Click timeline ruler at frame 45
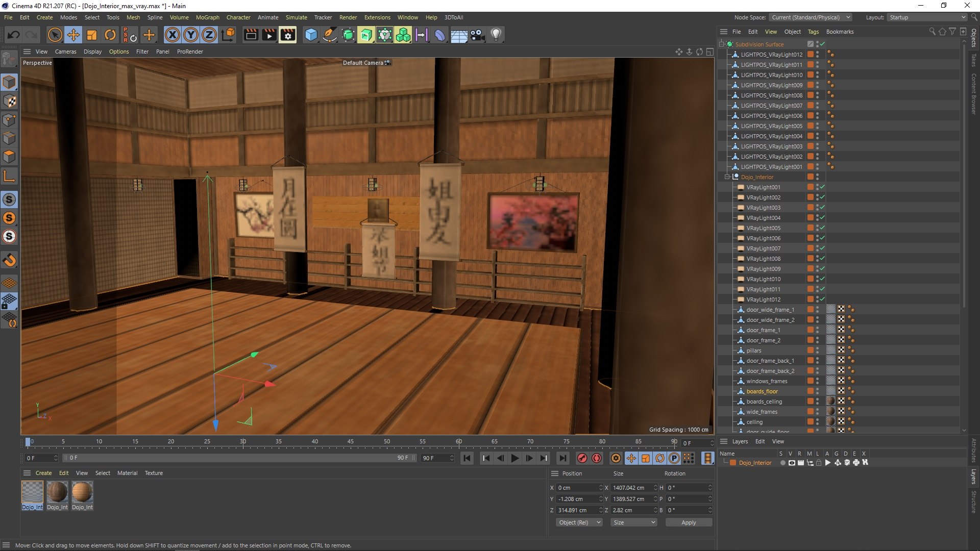 pyautogui.click(x=351, y=442)
